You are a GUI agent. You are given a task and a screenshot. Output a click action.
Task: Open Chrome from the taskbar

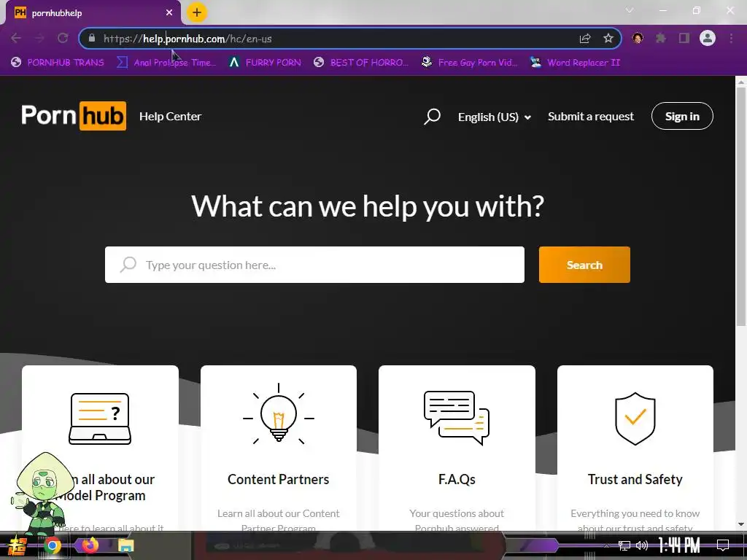pos(53,545)
